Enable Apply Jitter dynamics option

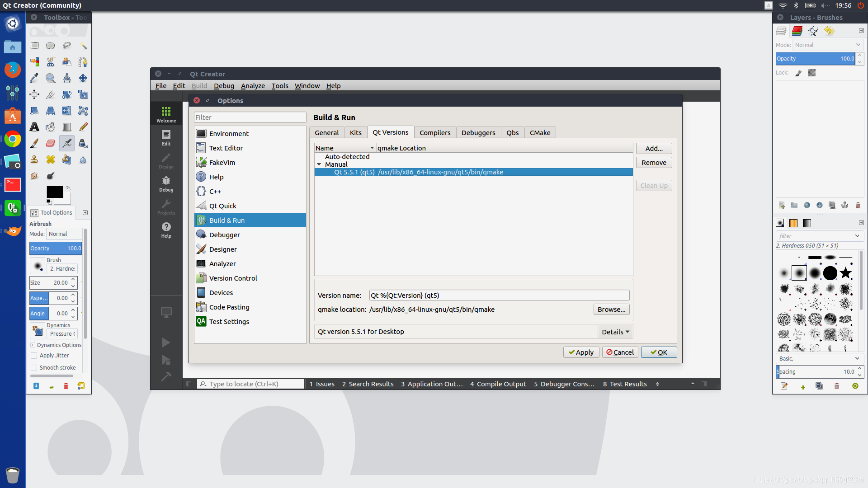pyautogui.click(x=33, y=355)
